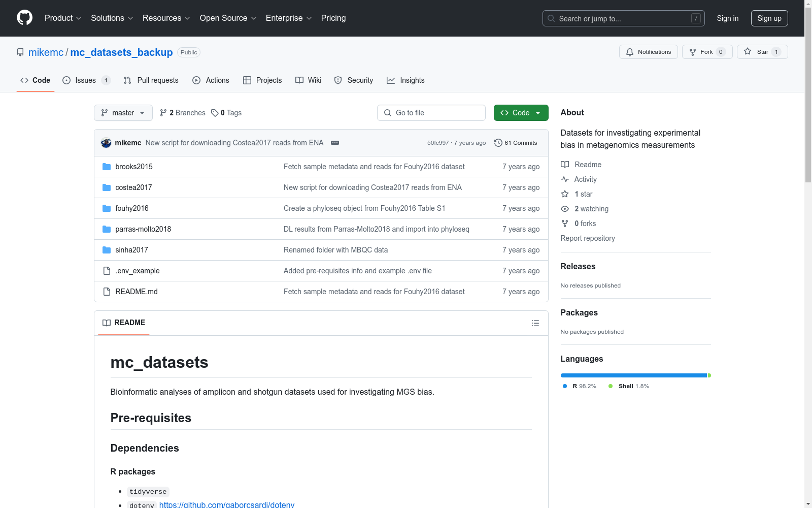
Task: Switch to the Issues tab
Action: pos(86,80)
